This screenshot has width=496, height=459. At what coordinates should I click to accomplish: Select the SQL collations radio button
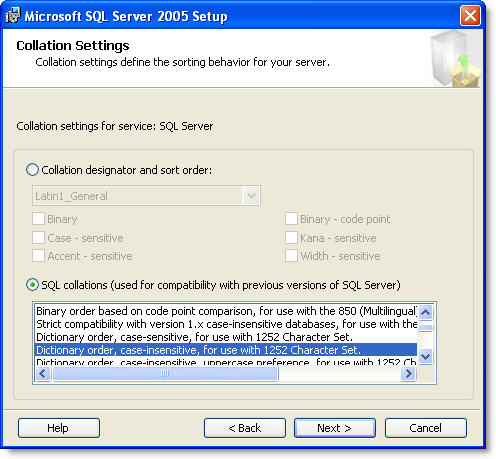32,285
